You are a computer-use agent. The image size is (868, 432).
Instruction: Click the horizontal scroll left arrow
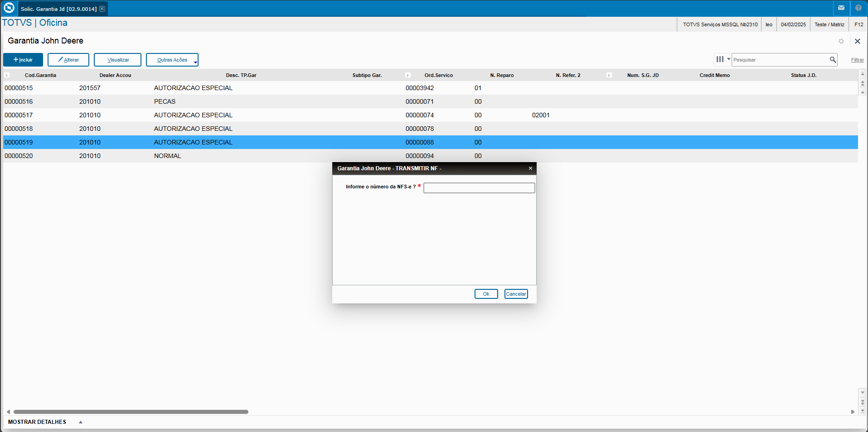[8, 412]
